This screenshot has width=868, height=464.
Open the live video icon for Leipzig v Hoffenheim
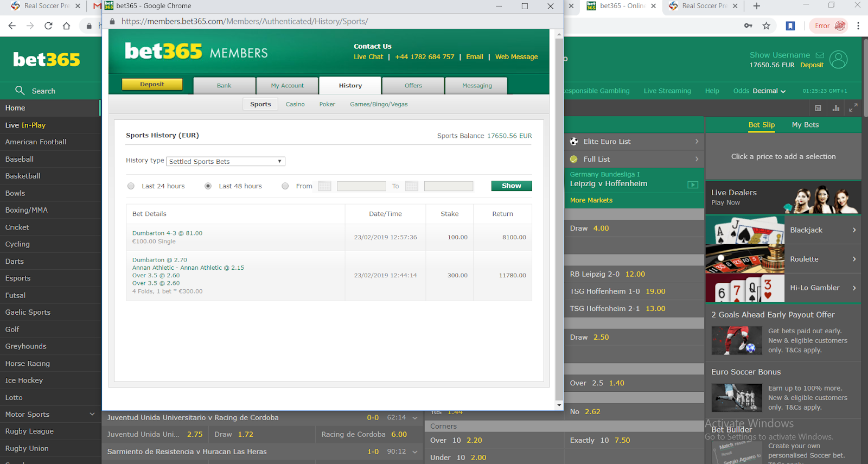click(x=693, y=185)
